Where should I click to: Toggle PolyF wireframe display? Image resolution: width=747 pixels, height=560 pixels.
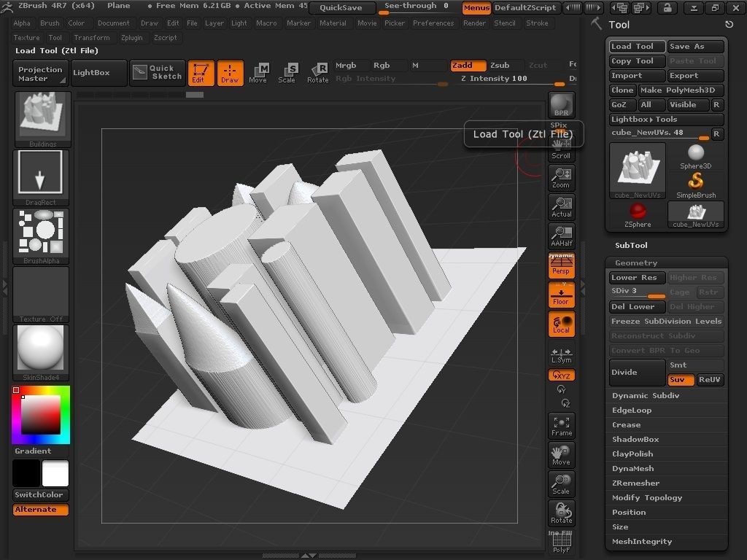[561, 542]
